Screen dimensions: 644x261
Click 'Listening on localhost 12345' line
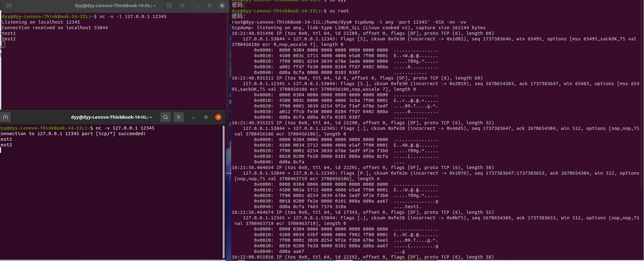click(41, 22)
